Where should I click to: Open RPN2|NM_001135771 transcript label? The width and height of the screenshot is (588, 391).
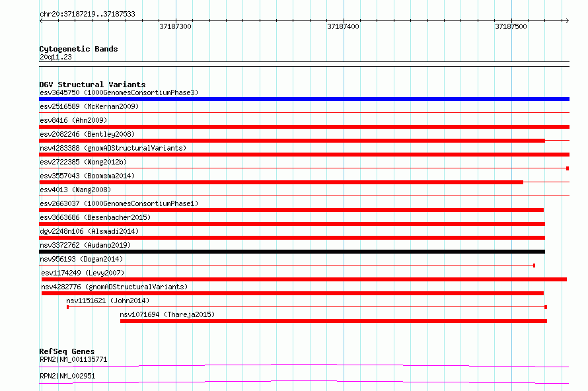tap(73, 359)
